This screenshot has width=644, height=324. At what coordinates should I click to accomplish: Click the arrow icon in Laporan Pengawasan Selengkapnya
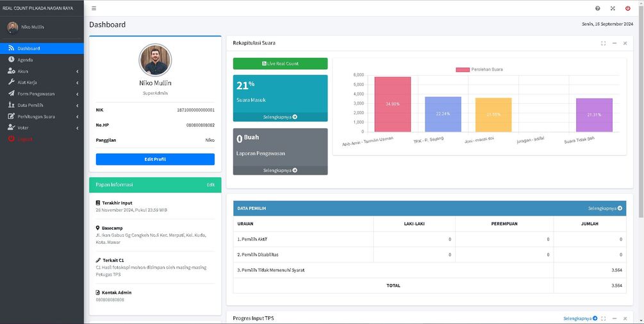(x=295, y=170)
